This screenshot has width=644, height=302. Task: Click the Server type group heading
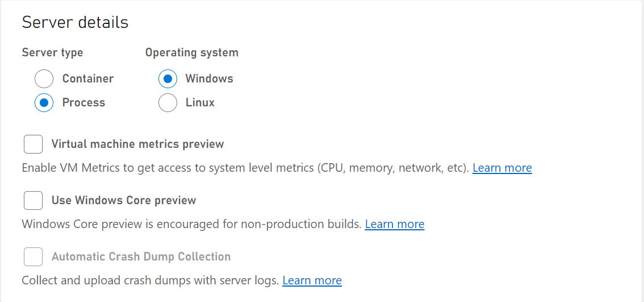pos(53,53)
